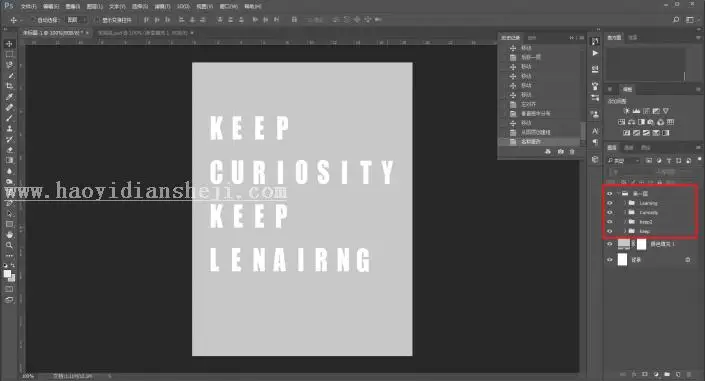Open the Edit menu

pyautogui.click(x=51, y=7)
